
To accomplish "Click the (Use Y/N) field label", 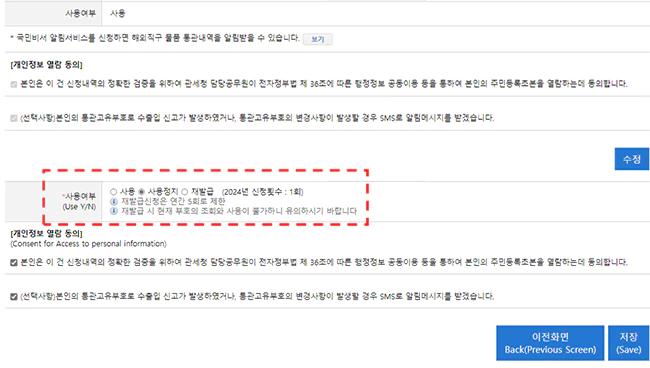I will (x=79, y=206).
